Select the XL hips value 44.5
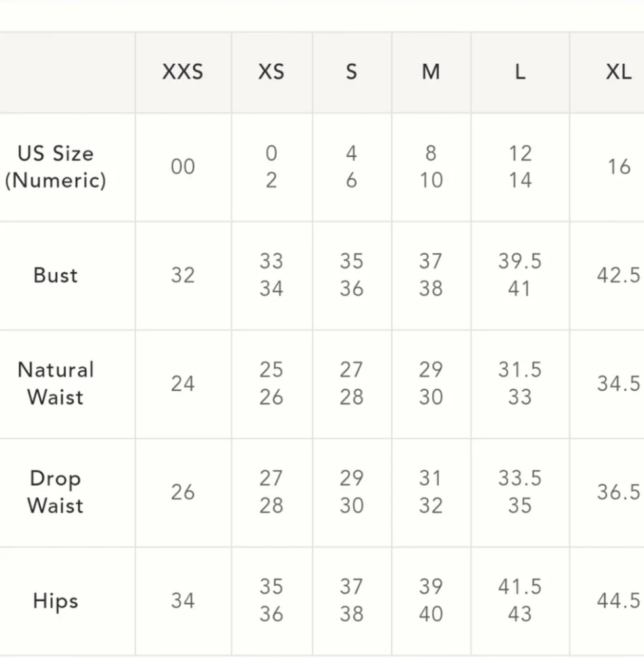644x658 pixels. 619,601
